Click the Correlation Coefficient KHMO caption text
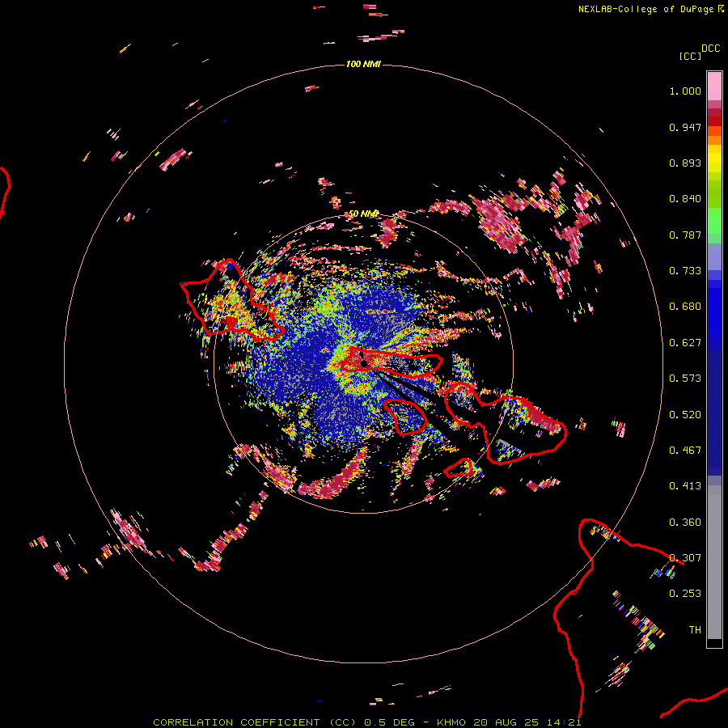728x728 pixels. 366,722
